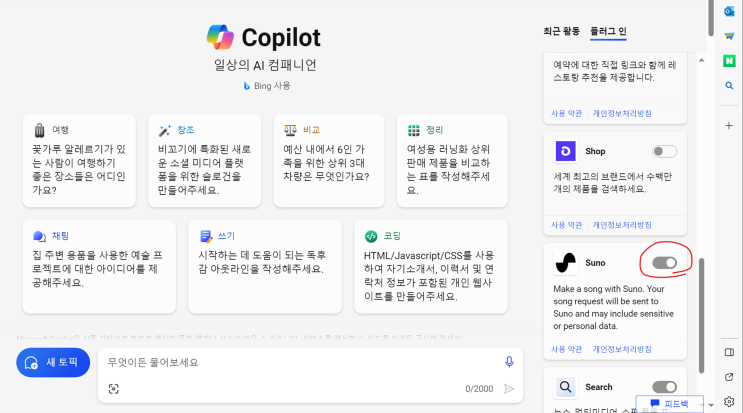Open Shop plugin 사용 약관 link

(x=566, y=225)
